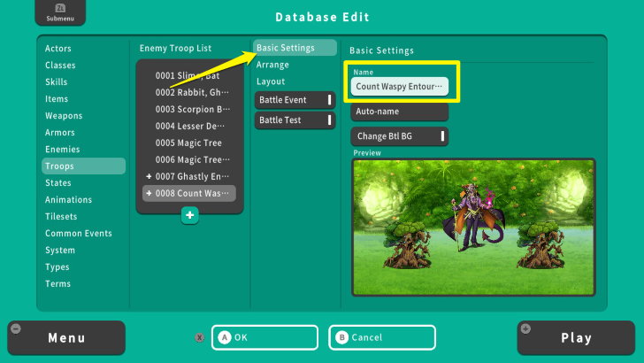Screen dimensions: 644x363
Task: Open States category
Action: [x=58, y=183]
